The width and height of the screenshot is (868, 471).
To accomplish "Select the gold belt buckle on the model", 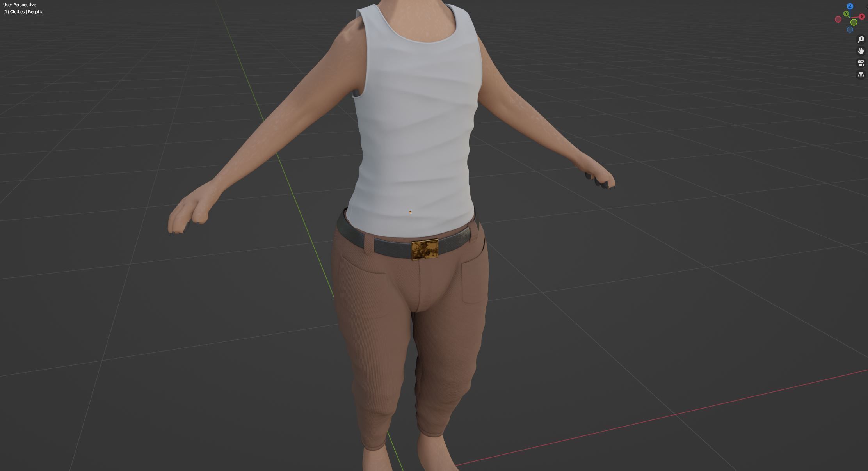I will (425, 249).
